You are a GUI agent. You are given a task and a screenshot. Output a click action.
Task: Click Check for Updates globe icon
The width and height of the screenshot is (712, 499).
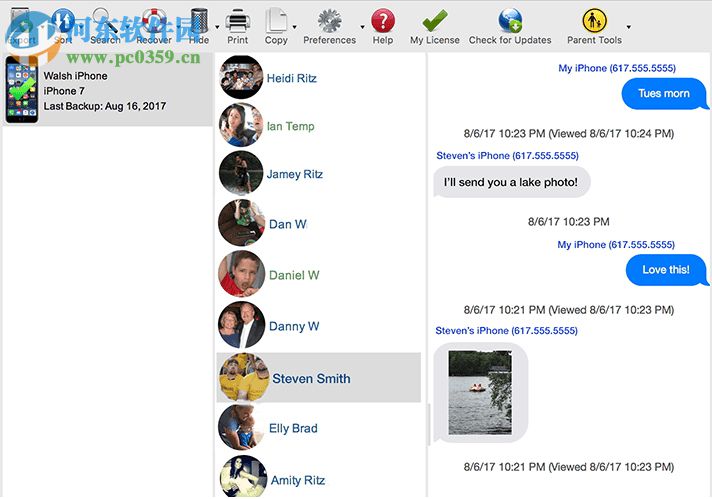pos(510,21)
